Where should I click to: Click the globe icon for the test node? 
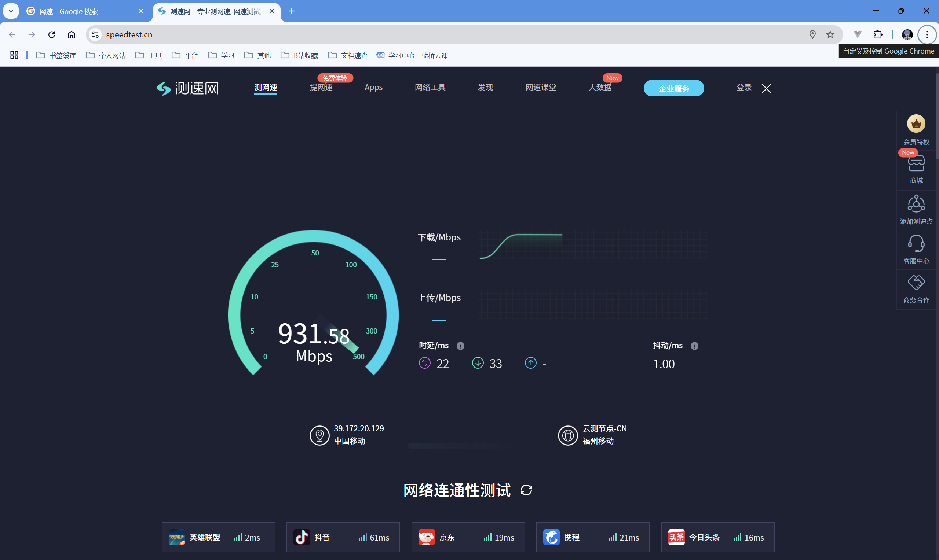tap(567, 435)
